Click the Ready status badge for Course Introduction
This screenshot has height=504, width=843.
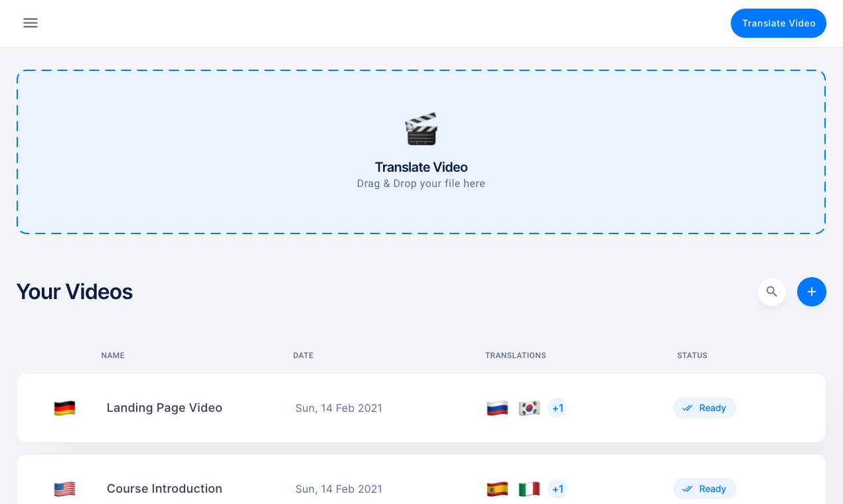[x=704, y=489]
